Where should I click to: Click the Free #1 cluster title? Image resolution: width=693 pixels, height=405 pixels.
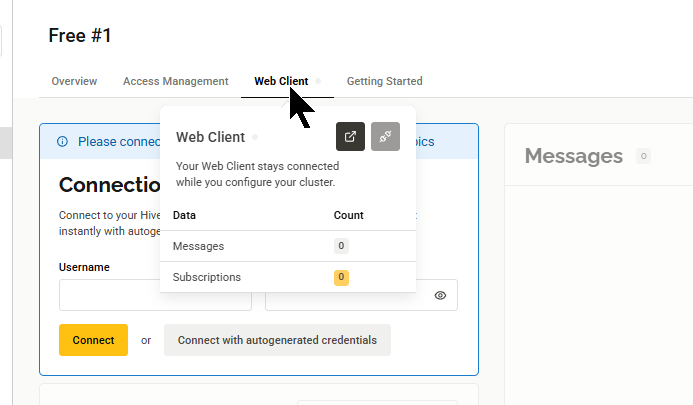[80, 36]
